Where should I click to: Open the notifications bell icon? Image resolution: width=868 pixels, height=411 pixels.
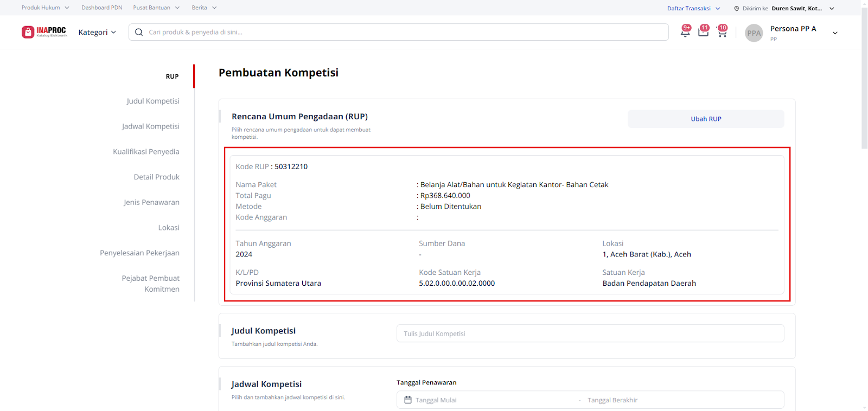tap(685, 33)
